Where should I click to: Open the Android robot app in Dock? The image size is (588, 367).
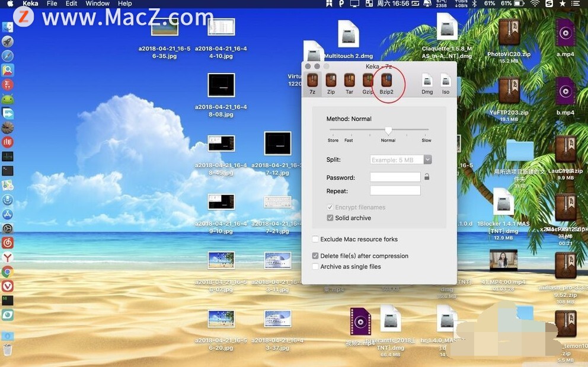tap(8, 99)
